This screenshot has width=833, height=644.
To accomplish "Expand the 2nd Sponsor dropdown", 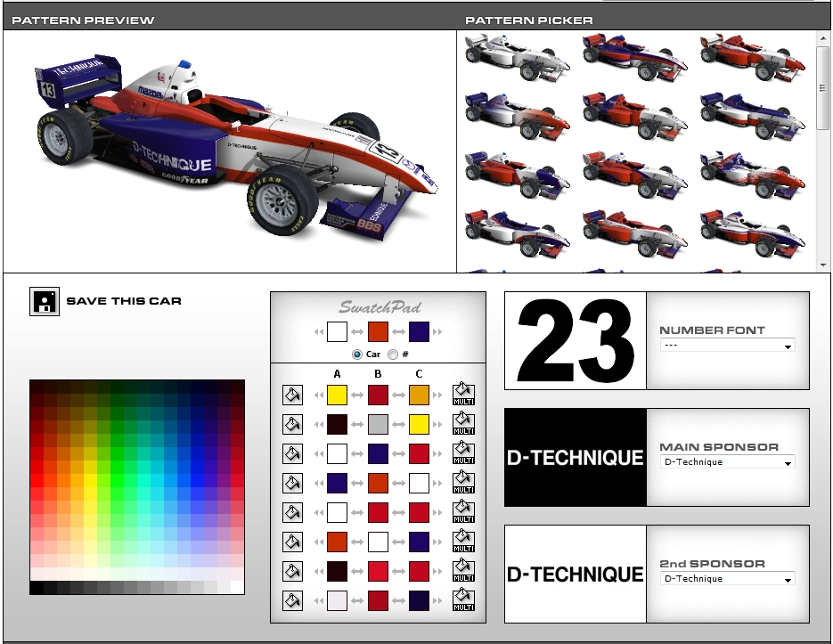I will tap(727, 579).
